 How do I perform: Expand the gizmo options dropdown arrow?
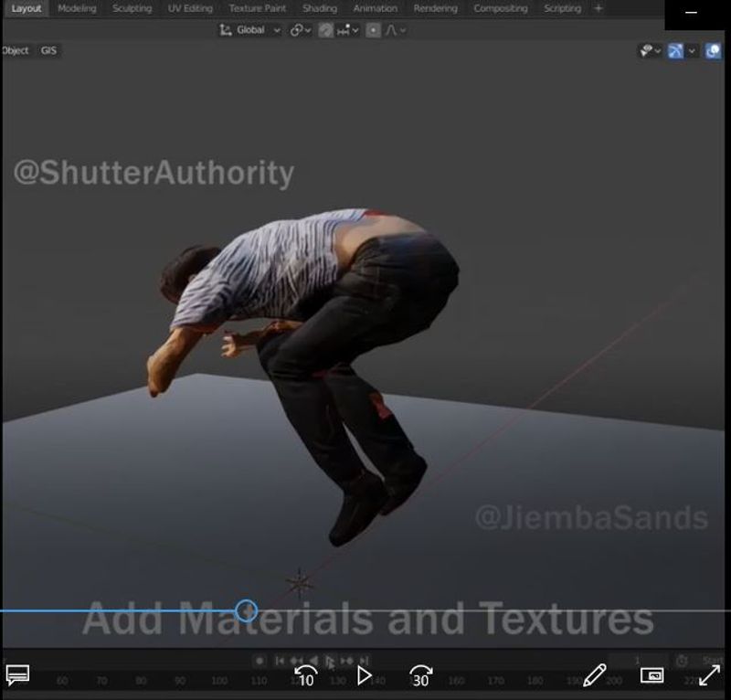point(692,51)
